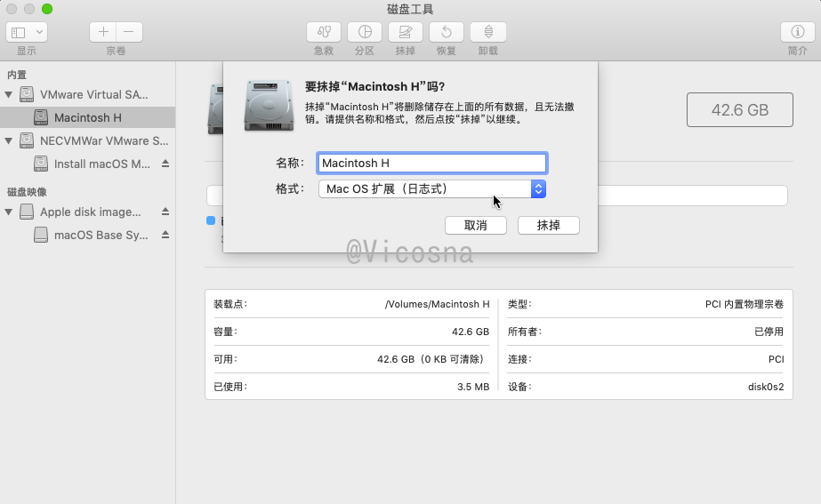
Task: Eject the macOS Base Sy... volume
Action: pos(165,235)
